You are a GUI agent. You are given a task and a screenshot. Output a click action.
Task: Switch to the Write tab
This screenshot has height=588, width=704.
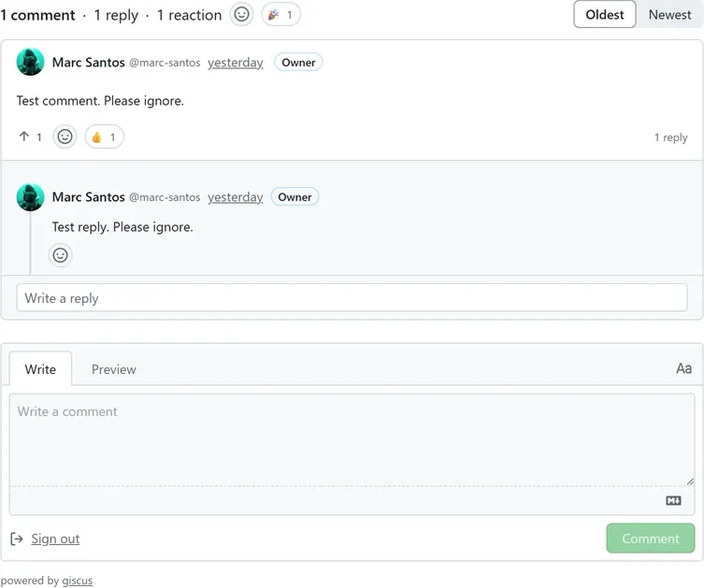(40, 369)
